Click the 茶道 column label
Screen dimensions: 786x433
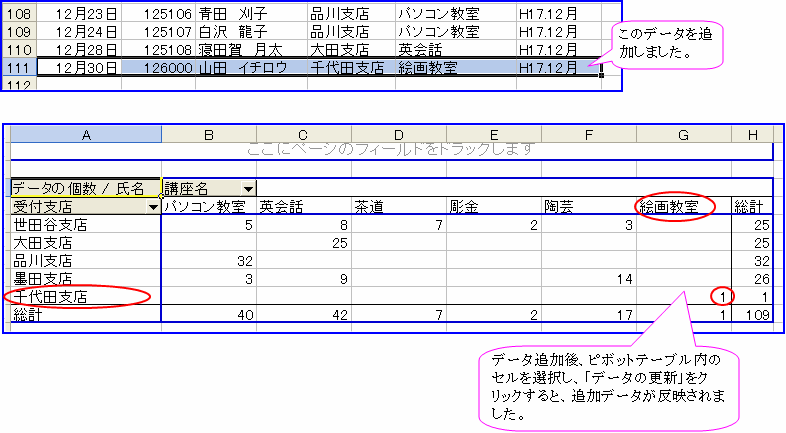(399, 206)
